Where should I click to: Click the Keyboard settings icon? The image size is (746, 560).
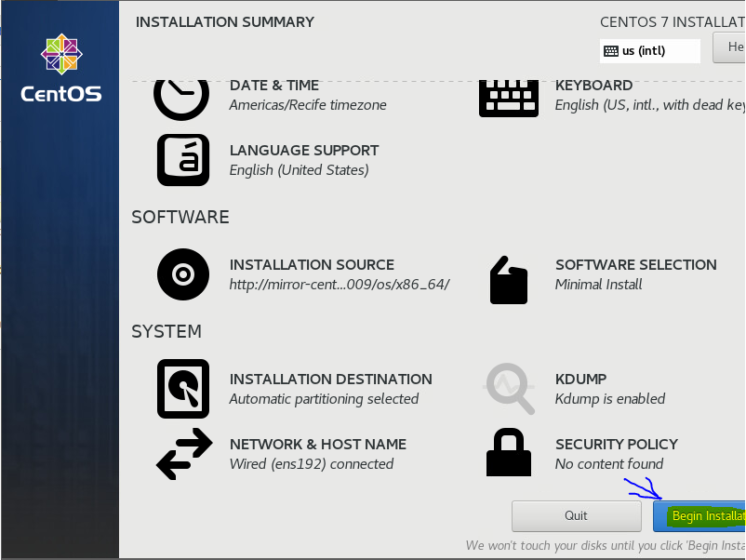tap(509, 97)
